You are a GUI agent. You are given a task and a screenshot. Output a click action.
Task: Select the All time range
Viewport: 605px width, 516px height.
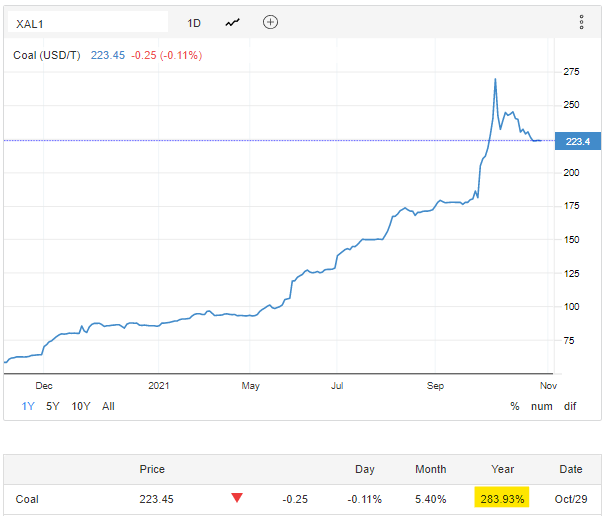(x=108, y=406)
